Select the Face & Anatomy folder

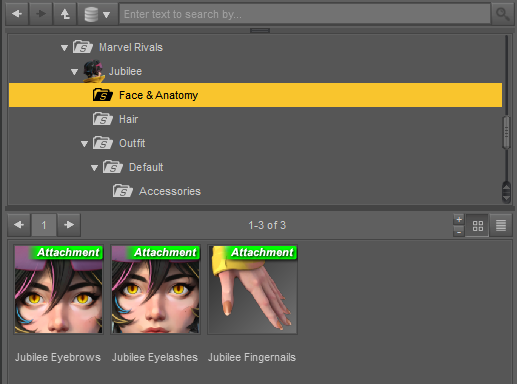(x=255, y=95)
